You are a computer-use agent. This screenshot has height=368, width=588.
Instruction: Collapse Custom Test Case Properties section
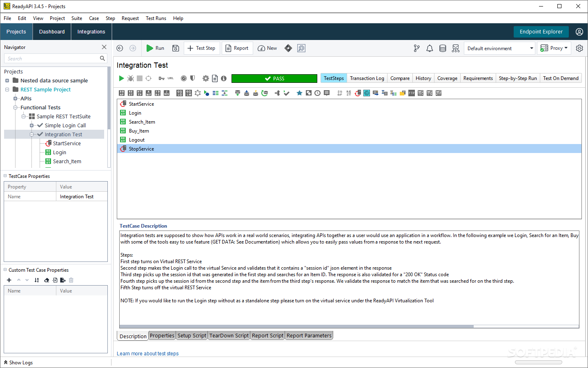click(5, 270)
